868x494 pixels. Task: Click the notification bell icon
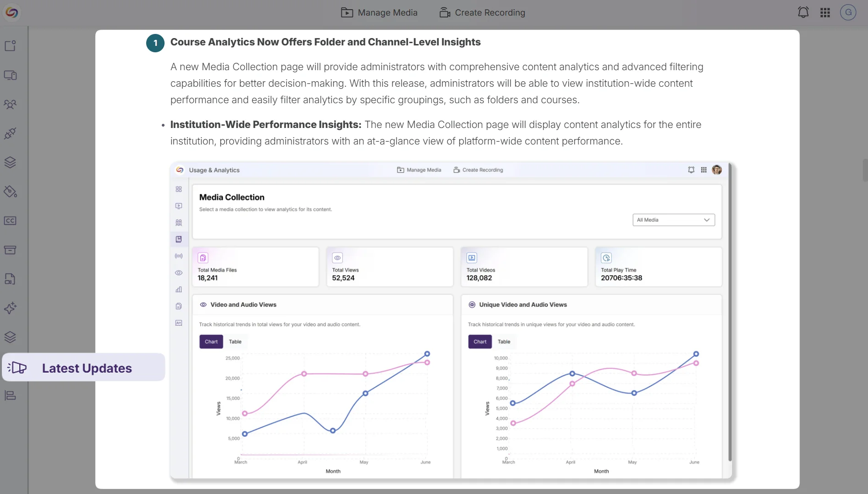(802, 12)
